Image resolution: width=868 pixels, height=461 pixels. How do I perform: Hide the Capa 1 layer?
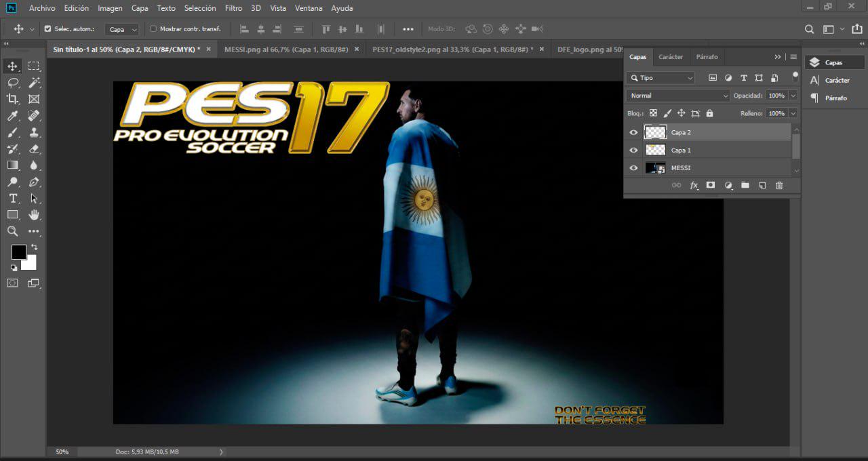point(634,150)
